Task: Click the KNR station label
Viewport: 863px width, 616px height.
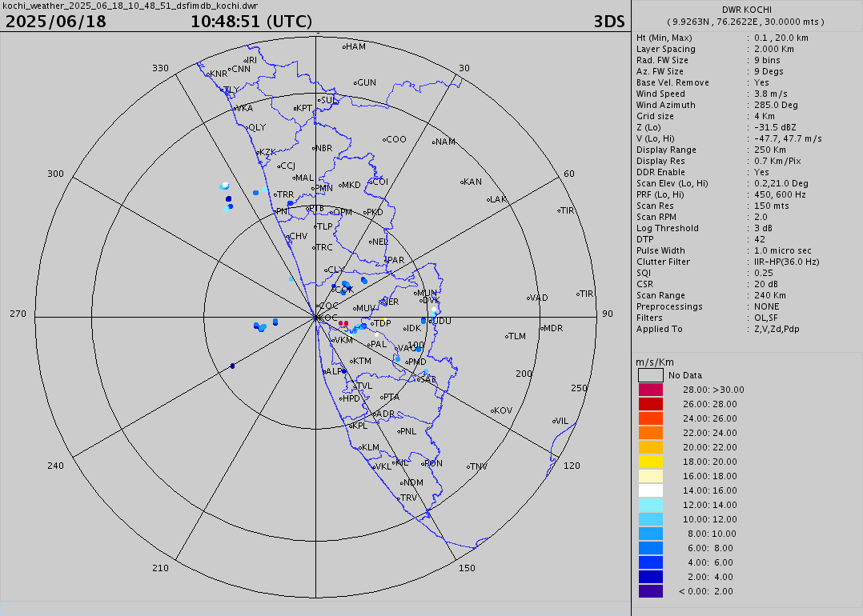Action: click(x=219, y=74)
